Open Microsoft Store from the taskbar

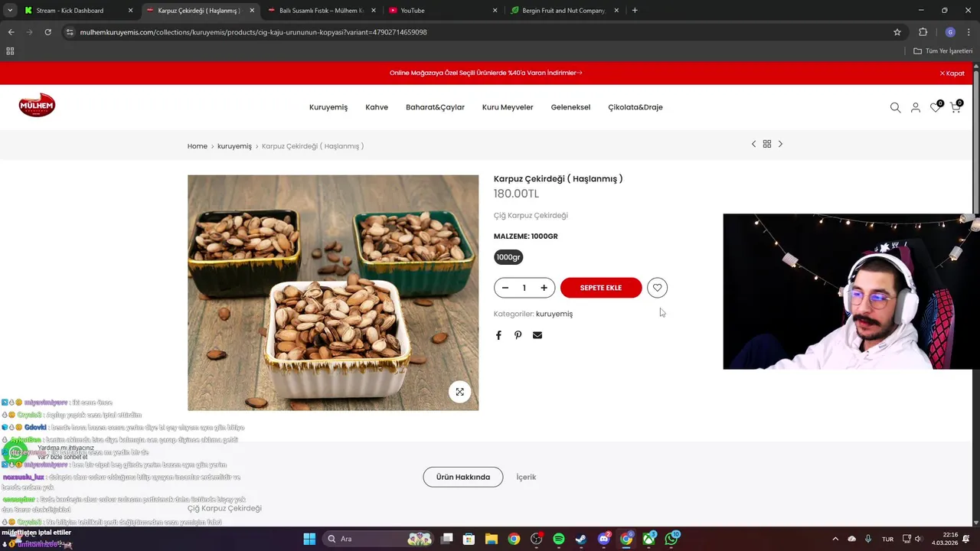pyautogui.click(x=469, y=539)
